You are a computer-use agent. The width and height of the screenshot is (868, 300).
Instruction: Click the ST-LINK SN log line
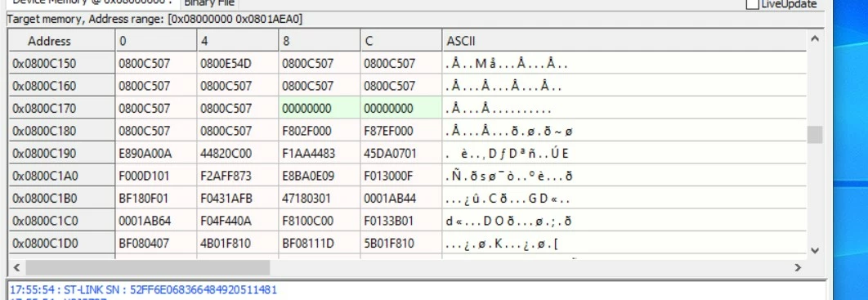pos(143,289)
